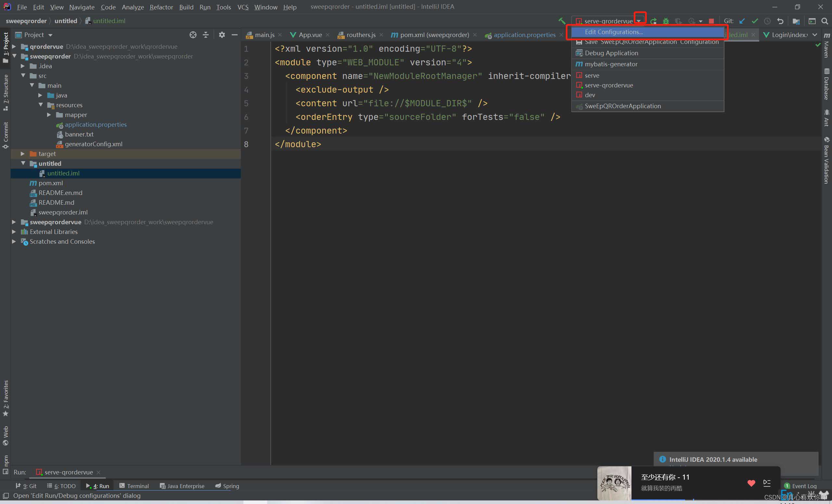Image resolution: width=832 pixels, height=504 pixels.
Task: Click the Collapse All icon in Project panel
Action: click(206, 35)
